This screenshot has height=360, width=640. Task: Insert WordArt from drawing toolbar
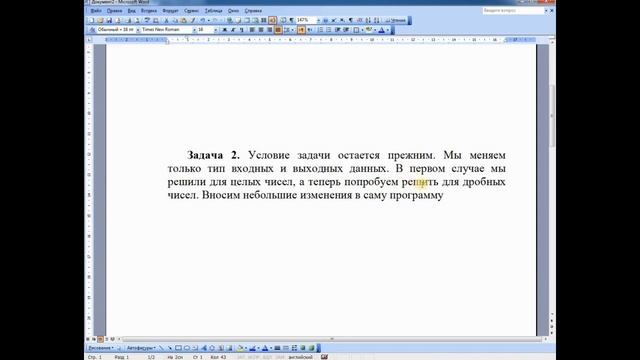click(204, 348)
